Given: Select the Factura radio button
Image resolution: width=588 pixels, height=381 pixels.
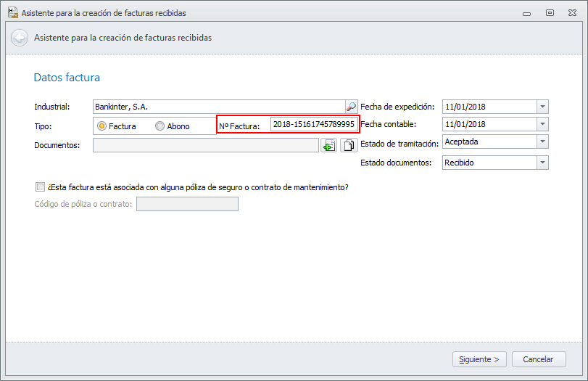Looking at the screenshot, I should (102, 126).
